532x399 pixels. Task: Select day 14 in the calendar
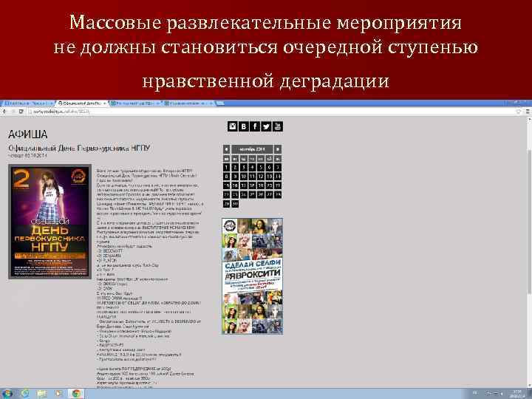coord(278,177)
